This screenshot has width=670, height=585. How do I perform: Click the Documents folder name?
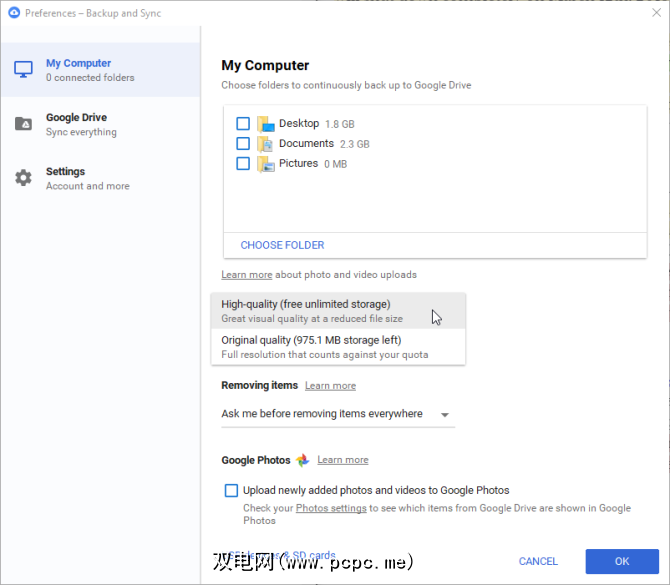(306, 144)
